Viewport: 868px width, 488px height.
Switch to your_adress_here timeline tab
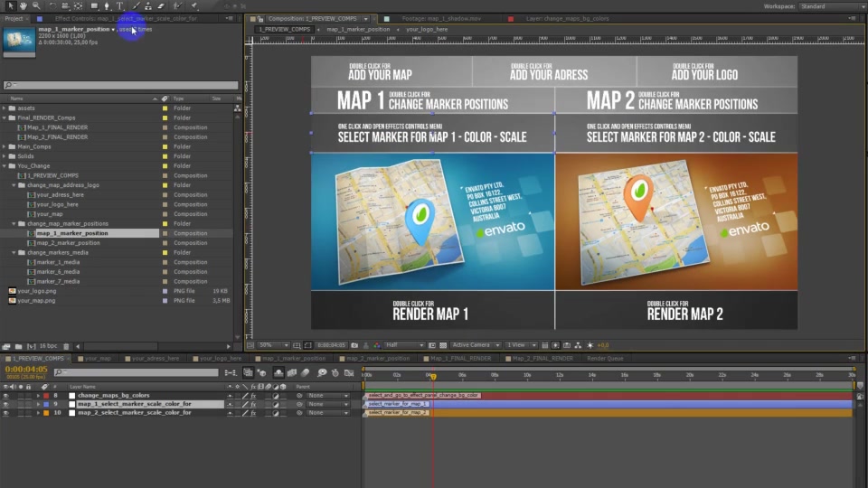point(154,359)
